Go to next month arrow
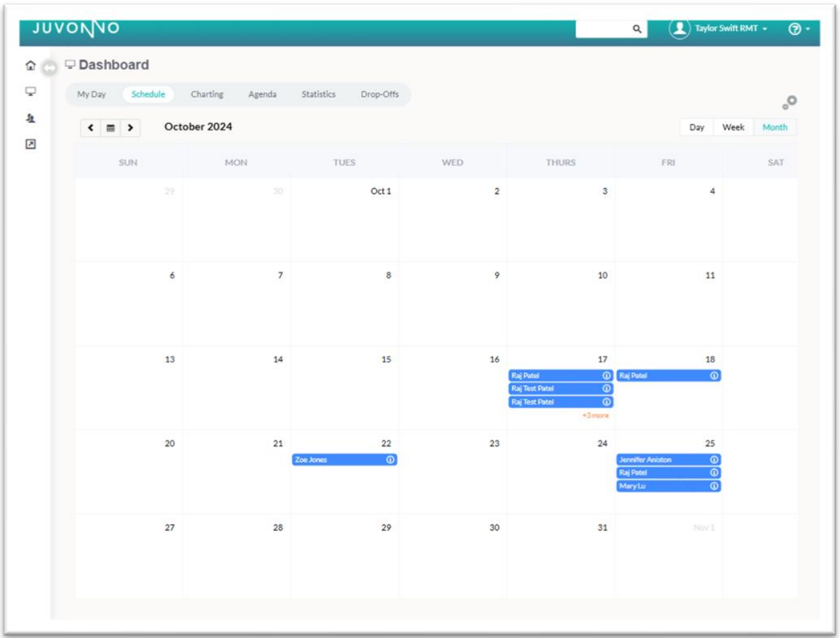This screenshot has height=638, width=840. 130,128
